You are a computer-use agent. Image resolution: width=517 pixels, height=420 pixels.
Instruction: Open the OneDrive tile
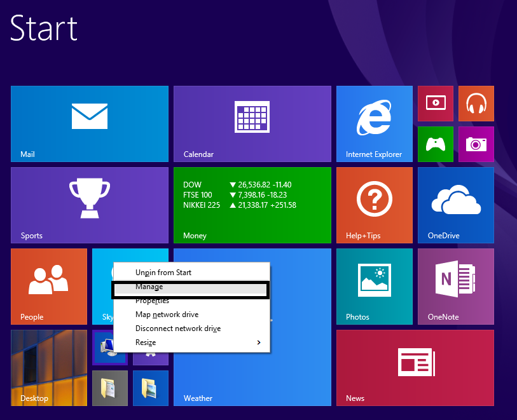(456, 205)
